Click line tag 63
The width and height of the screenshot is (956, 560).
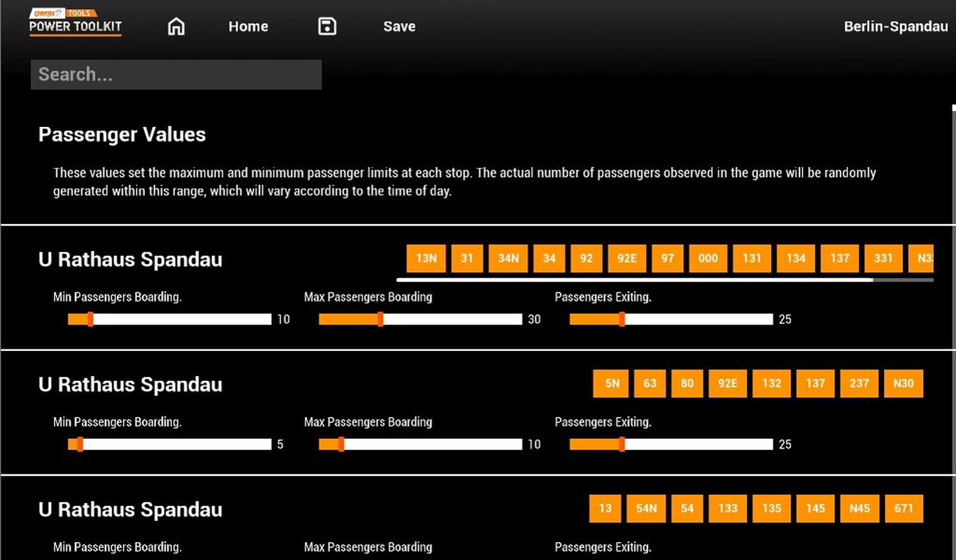pos(650,383)
